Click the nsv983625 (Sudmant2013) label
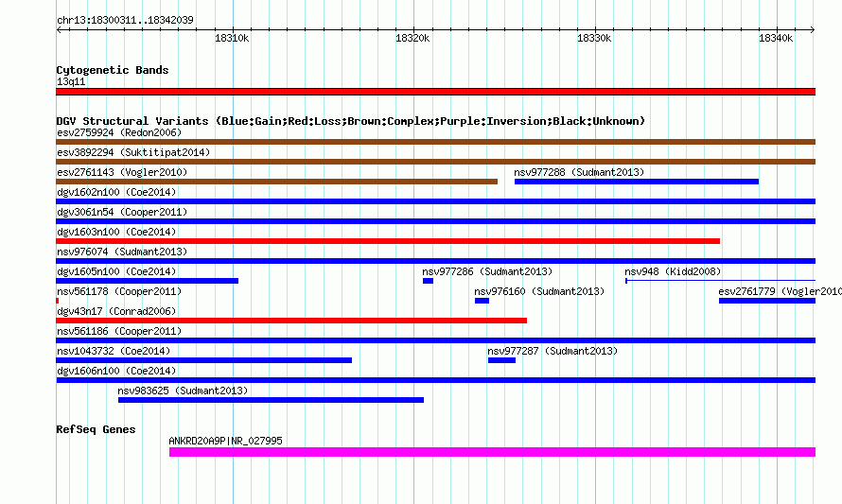 click(x=183, y=391)
